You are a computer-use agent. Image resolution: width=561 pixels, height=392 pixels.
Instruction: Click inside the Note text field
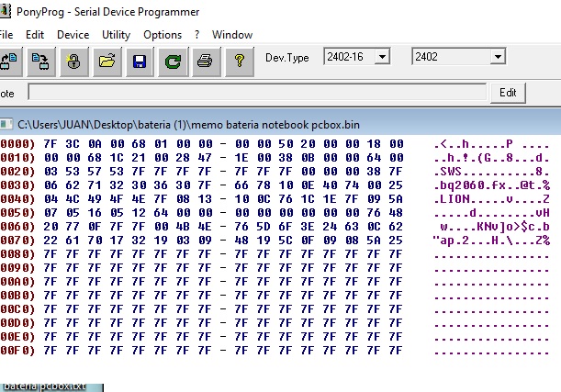tap(257, 93)
